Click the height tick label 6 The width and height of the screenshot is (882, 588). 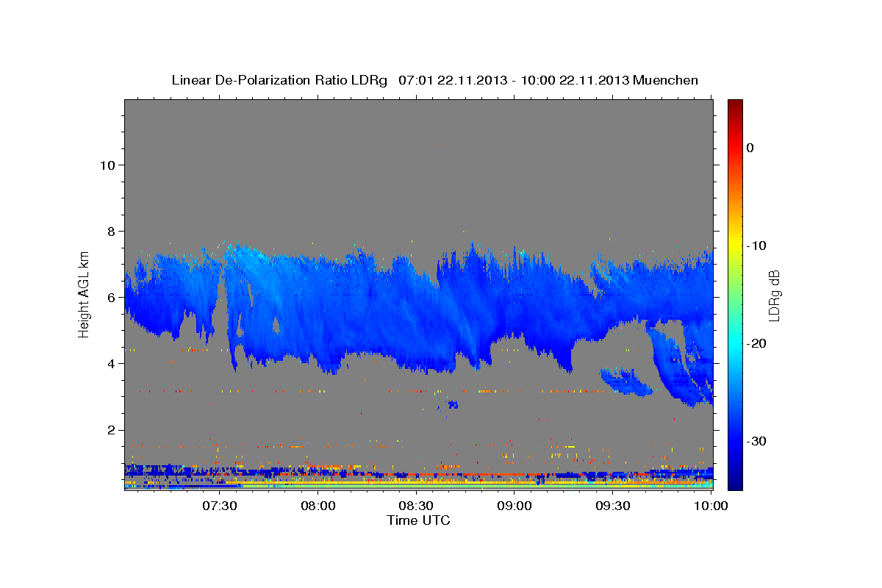pyautogui.click(x=112, y=297)
